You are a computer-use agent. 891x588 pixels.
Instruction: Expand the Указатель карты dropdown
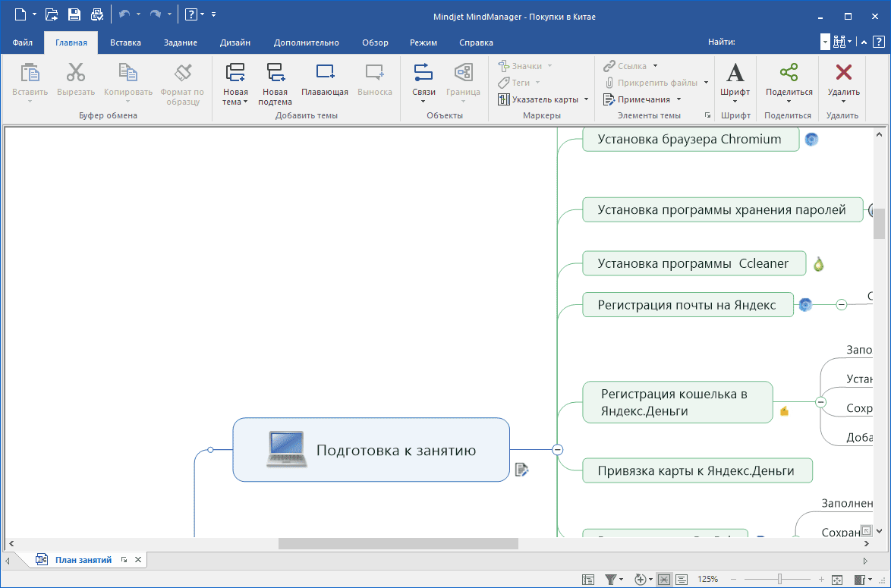(586, 99)
